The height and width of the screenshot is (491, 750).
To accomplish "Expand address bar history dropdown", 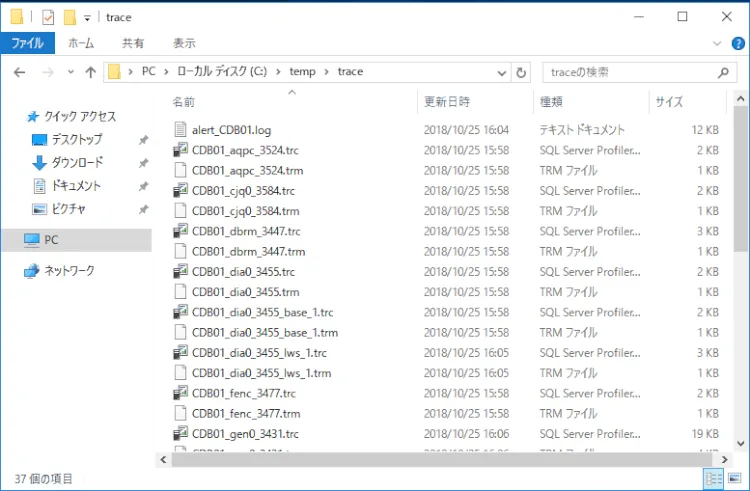I will pyautogui.click(x=502, y=73).
